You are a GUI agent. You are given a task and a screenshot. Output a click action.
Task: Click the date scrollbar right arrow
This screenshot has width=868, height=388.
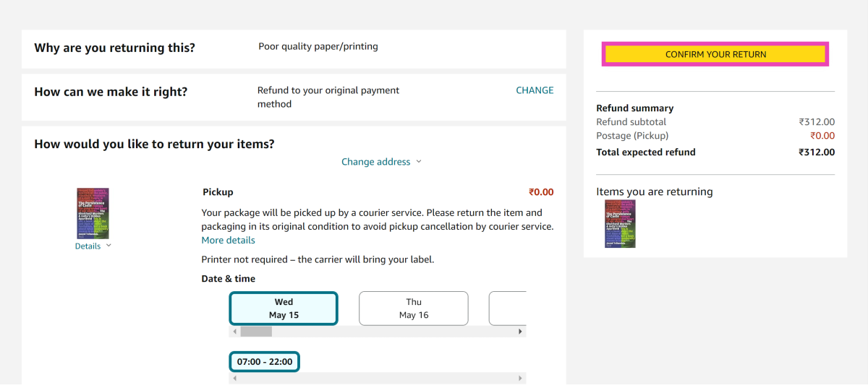pyautogui.click(x=521, y=332)
